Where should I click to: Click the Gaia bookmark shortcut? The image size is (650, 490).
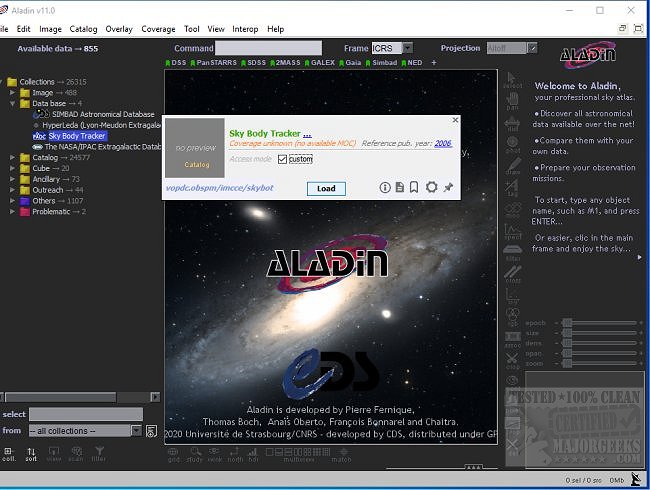click(x=350, y=63)
